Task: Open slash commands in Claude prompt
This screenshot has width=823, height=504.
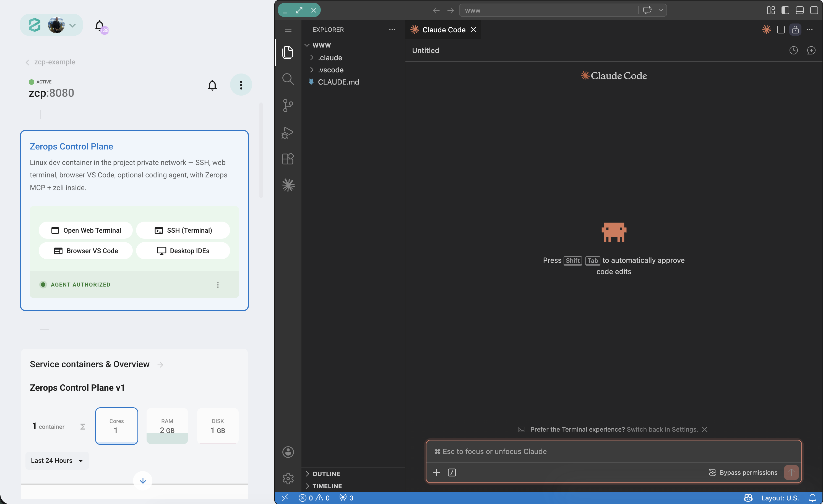Action: [452, 472]
